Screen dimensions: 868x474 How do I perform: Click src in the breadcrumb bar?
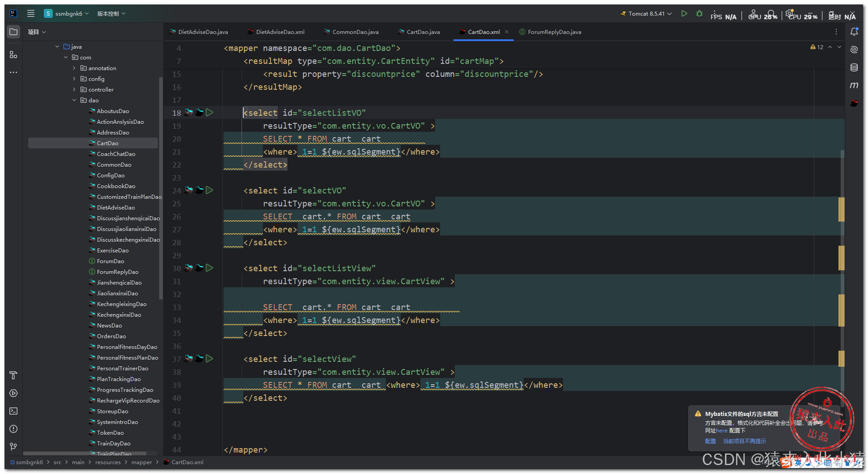tap(58, 462)
